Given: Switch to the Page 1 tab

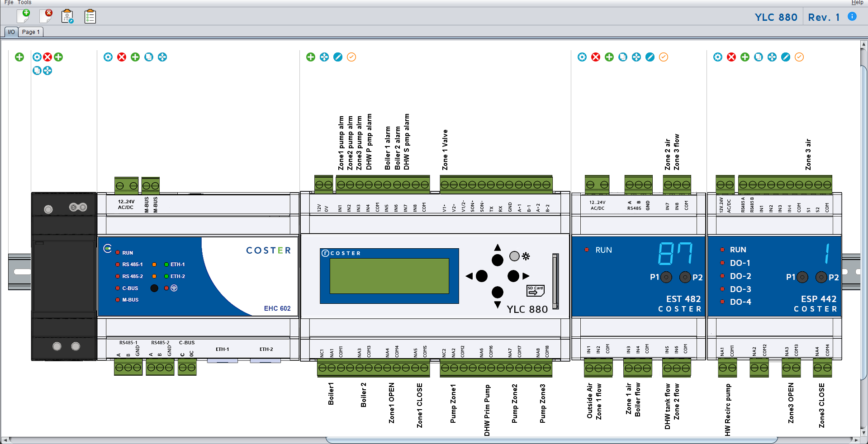Looking at the screenshot, I should (x=31, y=32).
